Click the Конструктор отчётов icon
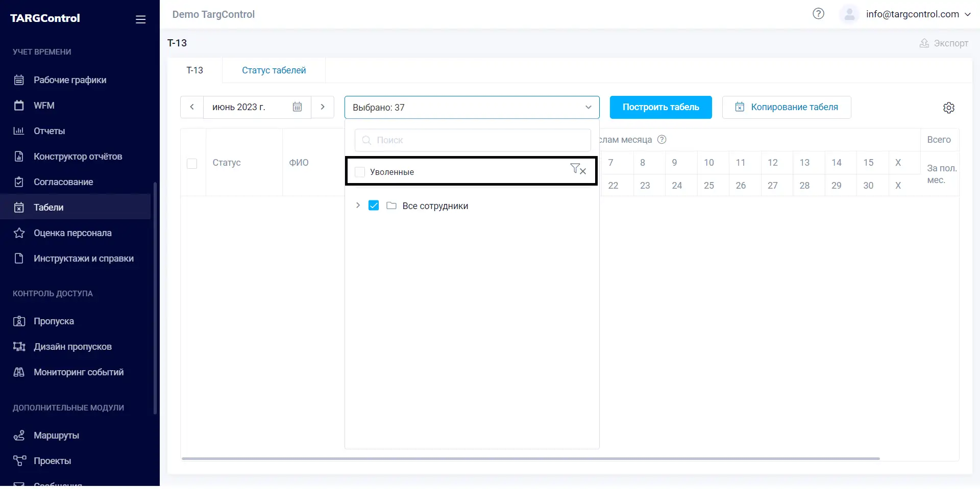The height and width of the screenshot is (489, 980). (19, 157)
